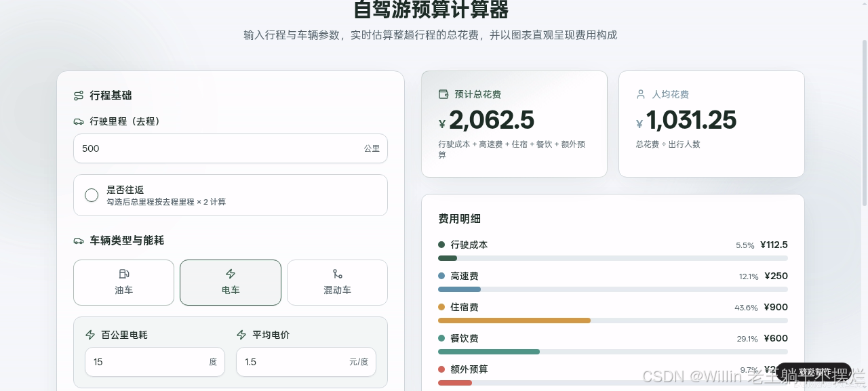Select the 混动车 vehicle type
Screen dimensions: 868x391
[337, 283]
